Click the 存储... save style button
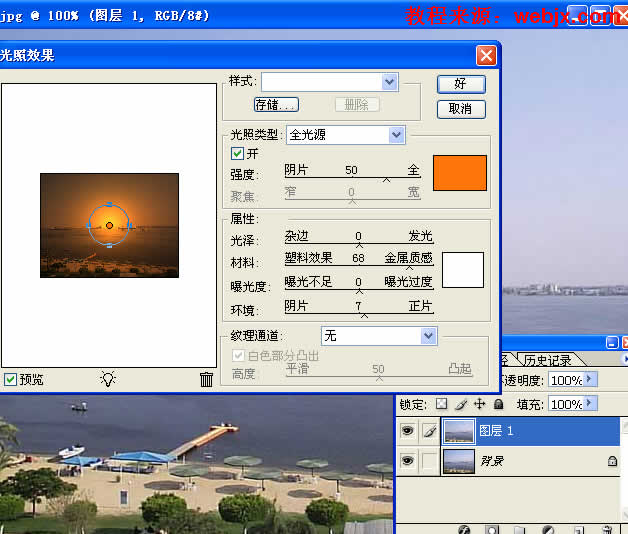The width and height of the screenshot is (628, 534). click(x=276, y=105)
